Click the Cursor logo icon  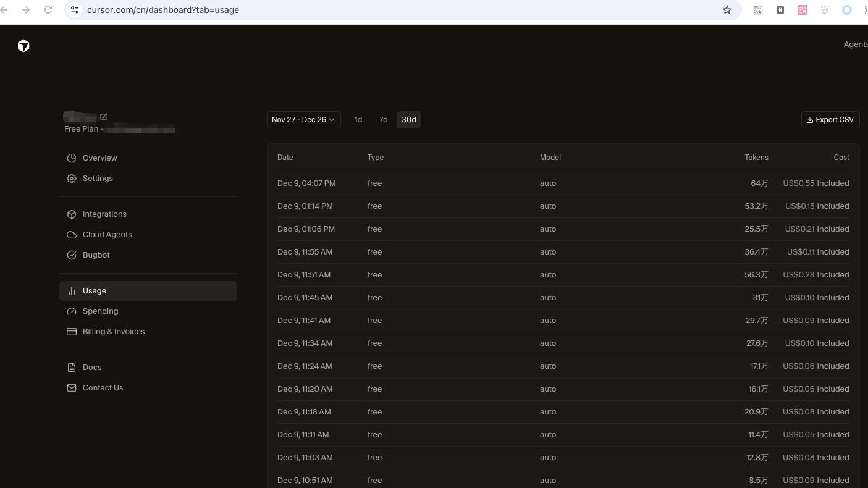coord(23,46)
